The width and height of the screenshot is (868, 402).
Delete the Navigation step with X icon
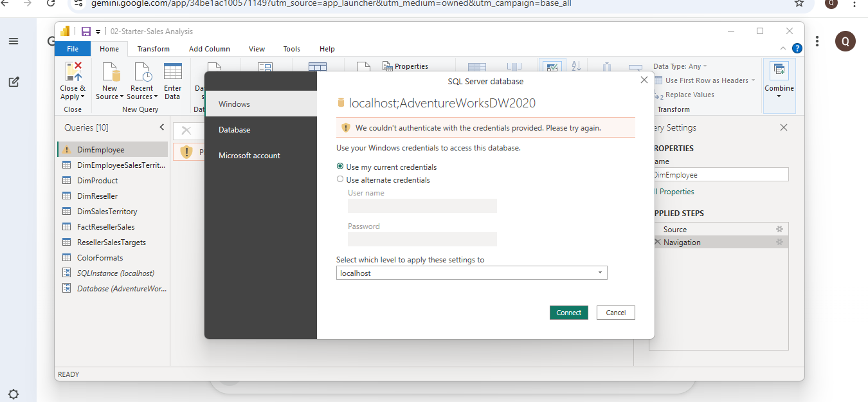[657, 242]
